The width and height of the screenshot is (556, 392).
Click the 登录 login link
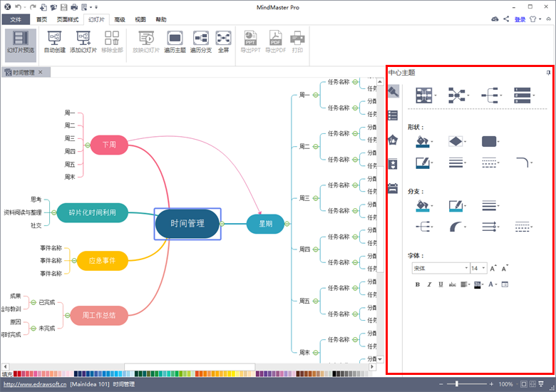(520, 19)
